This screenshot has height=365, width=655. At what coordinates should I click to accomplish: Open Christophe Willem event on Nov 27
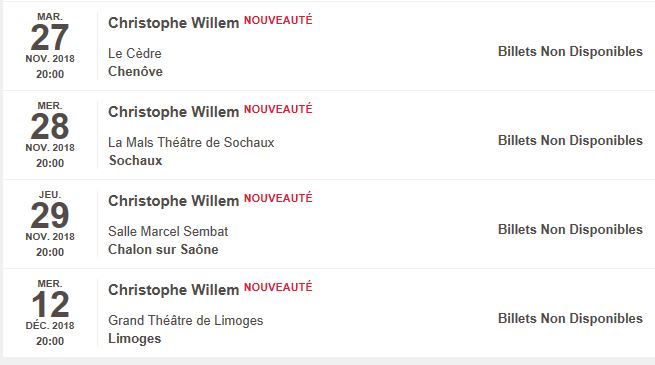173,23
